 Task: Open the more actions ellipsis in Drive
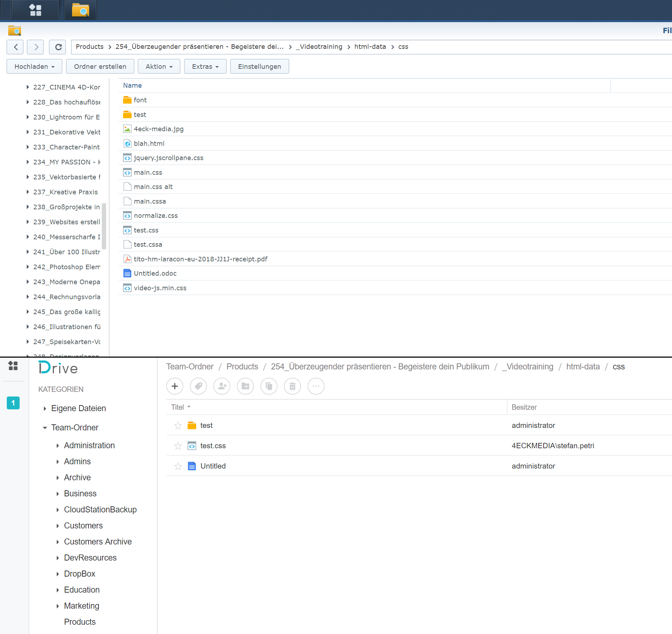click(x=316, y=386)
